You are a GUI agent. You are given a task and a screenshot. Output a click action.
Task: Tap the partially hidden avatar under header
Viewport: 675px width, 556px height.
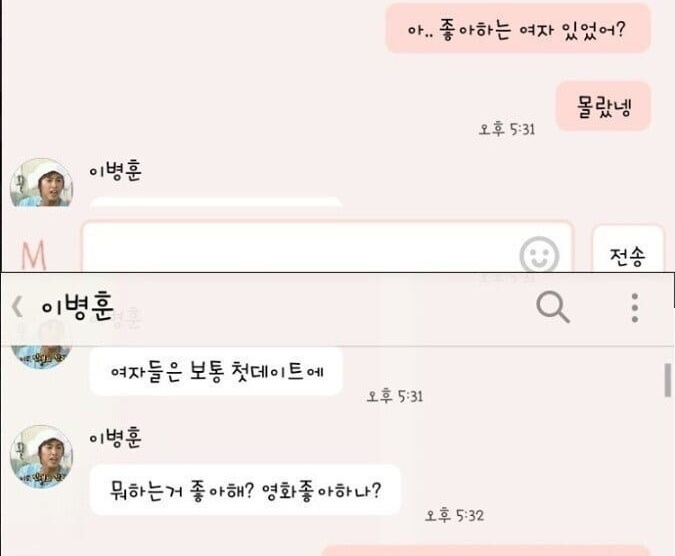coord(41,357)
